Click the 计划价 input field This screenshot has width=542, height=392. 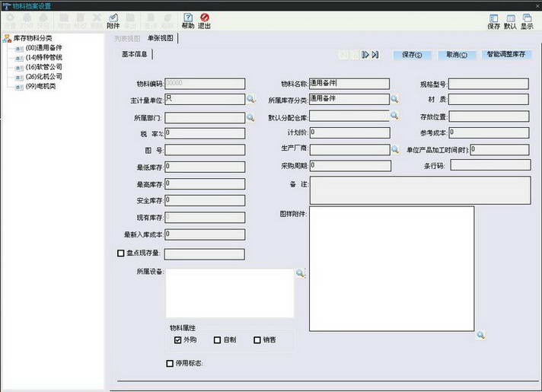pyautogui.click(x=350, y=132)
